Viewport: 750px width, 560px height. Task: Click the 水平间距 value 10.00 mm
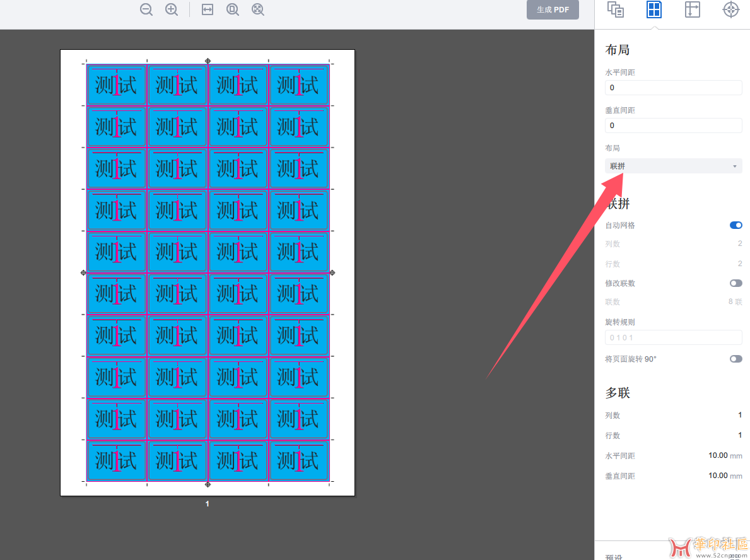pyautogui.click(x=725, y=455)
